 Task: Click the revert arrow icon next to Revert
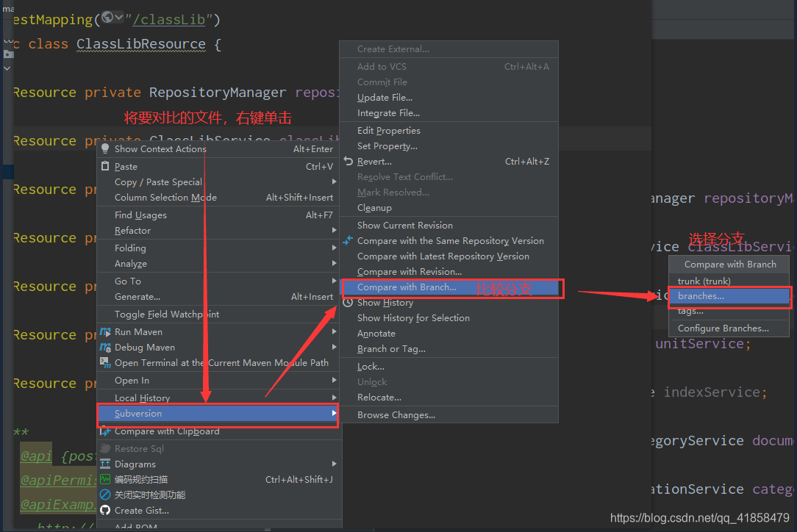(x=349, y=161)
